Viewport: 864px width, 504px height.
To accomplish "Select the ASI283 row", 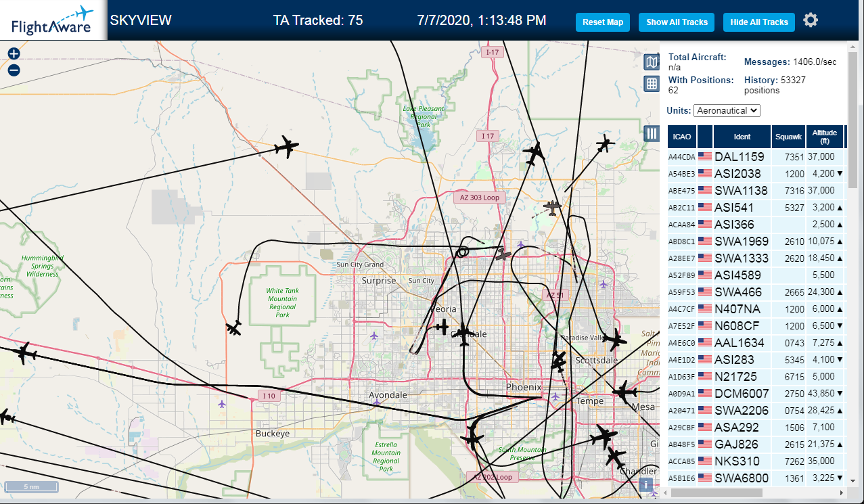I will coord(756,359).
